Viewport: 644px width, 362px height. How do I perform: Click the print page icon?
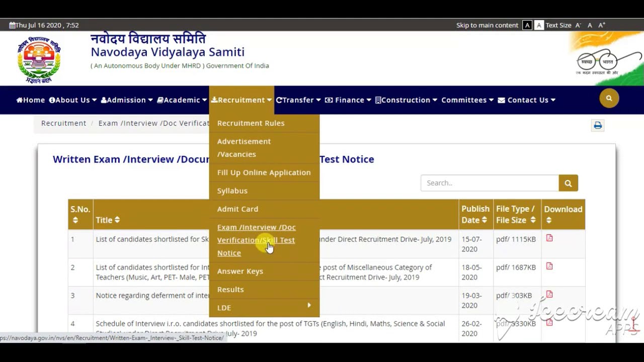598,125
